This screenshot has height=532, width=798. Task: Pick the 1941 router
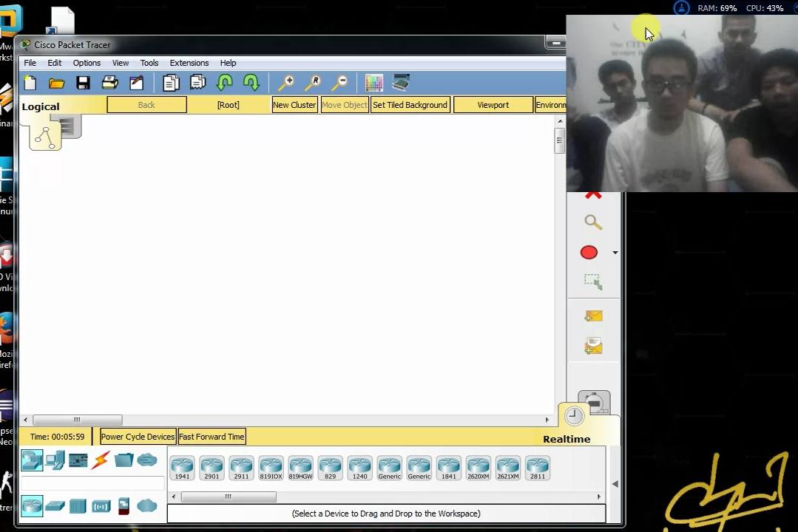tap(182, 468)
